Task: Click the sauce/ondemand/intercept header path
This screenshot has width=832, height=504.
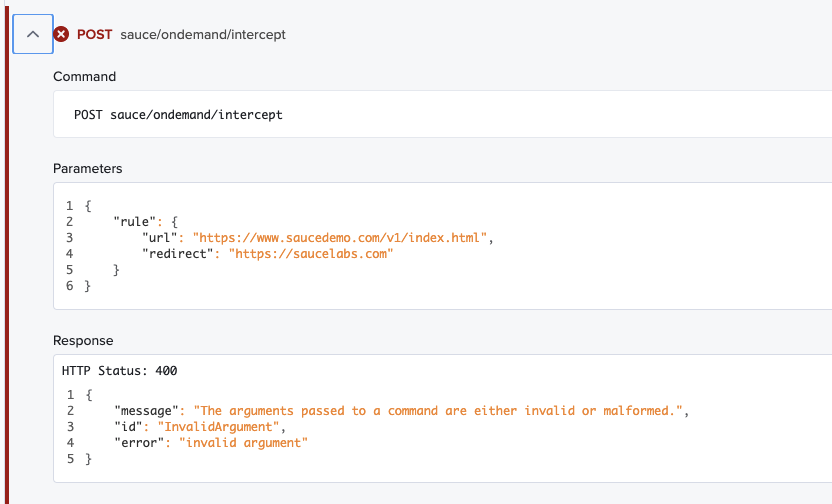Action: [x=203, y=34]
